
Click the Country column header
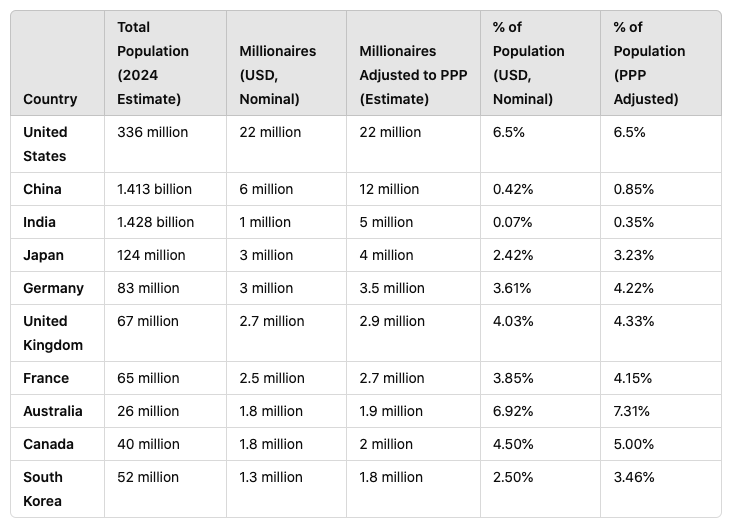[50, 99]
